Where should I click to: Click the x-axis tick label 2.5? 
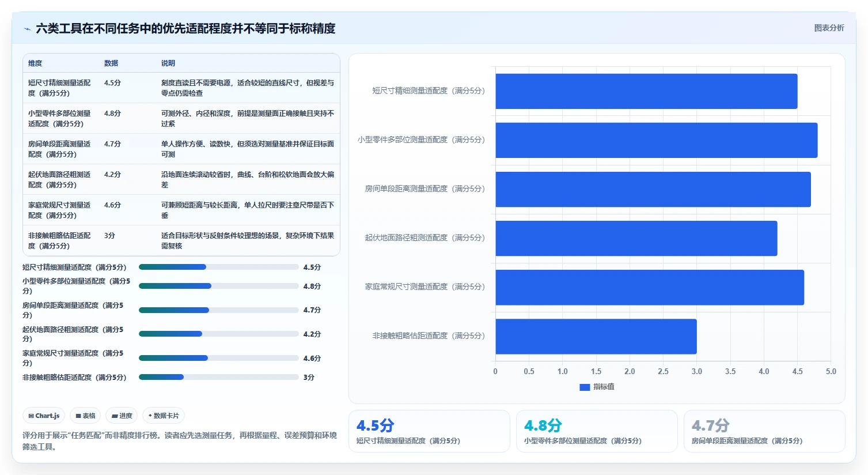coord(663,372)
